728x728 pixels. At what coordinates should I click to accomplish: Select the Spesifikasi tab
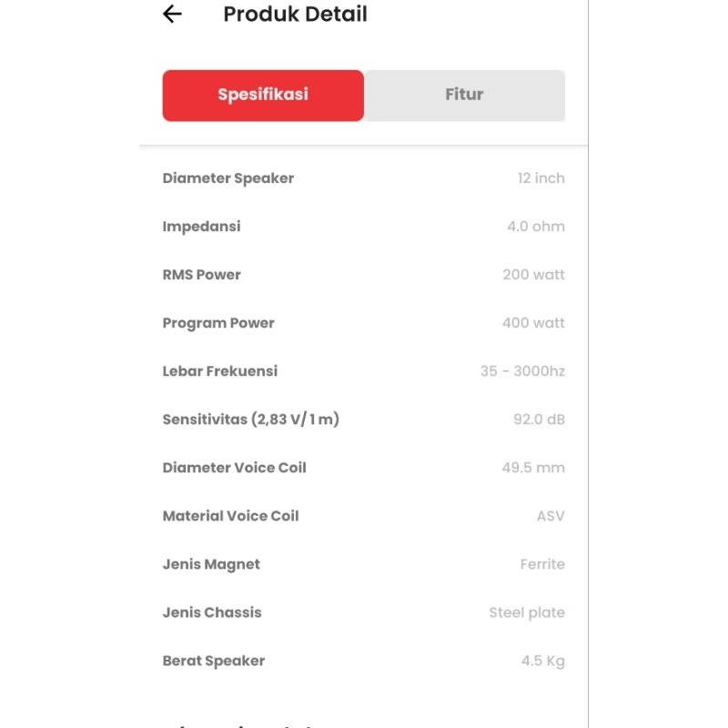[x=263, y=95]
